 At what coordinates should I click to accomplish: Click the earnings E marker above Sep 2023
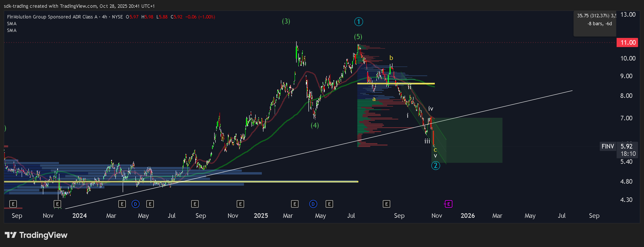(13, 204)
